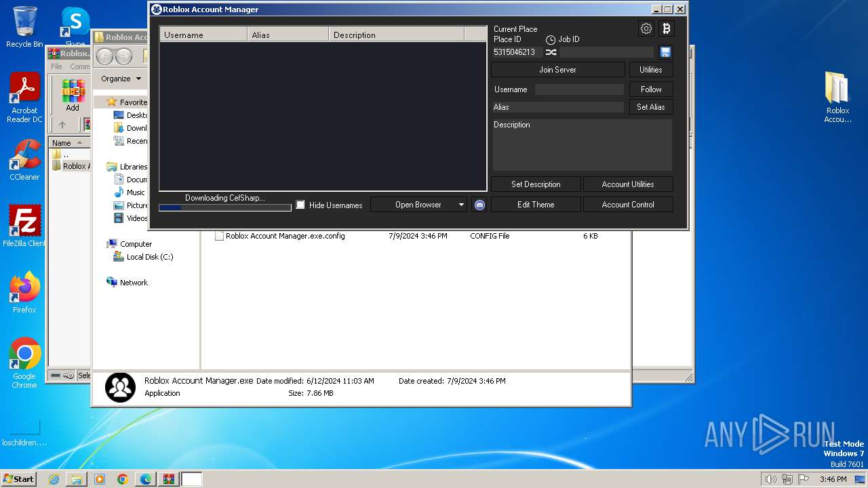Open Account Utilities
Viewport: 868px width, 488px height.
coord(628,184)
